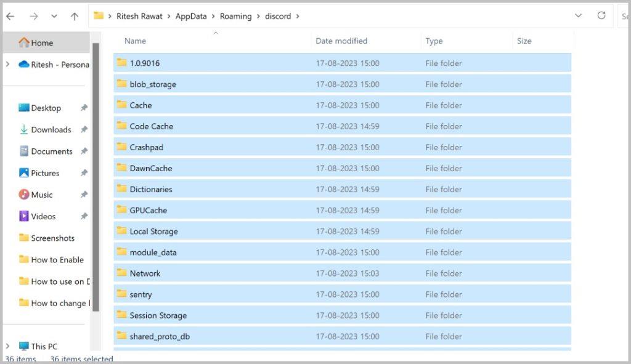Click pin icon next to Videos
The height and width of the screenshot is (364, 631).
[x=84, y=216]
